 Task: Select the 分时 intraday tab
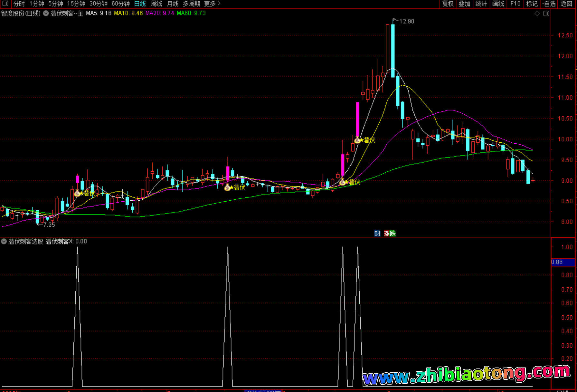click(x=19, y=4)
